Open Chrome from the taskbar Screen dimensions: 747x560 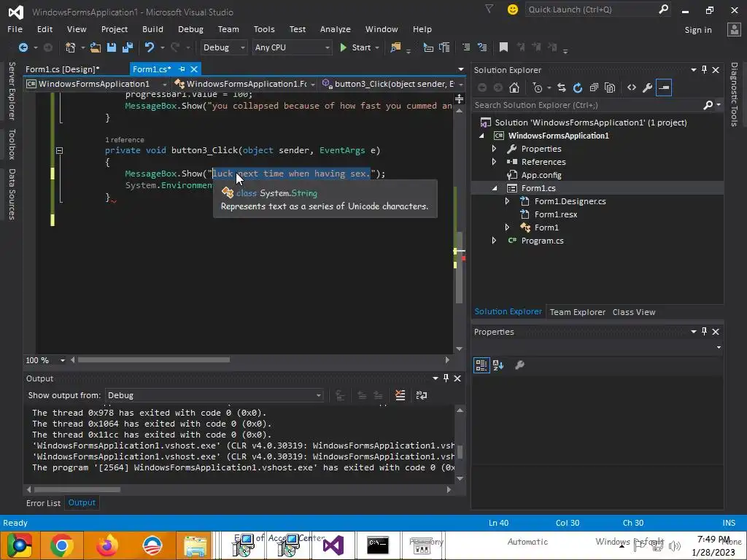point(61,545)
